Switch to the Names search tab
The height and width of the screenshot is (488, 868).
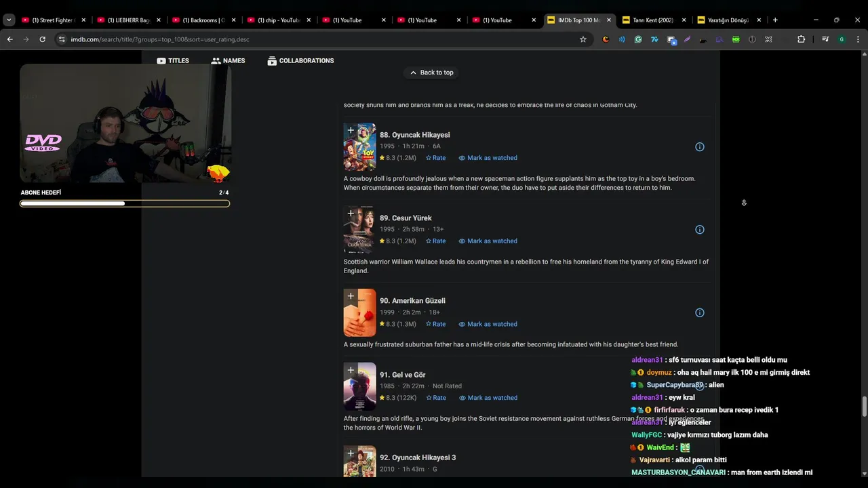(x=228, y=61)
